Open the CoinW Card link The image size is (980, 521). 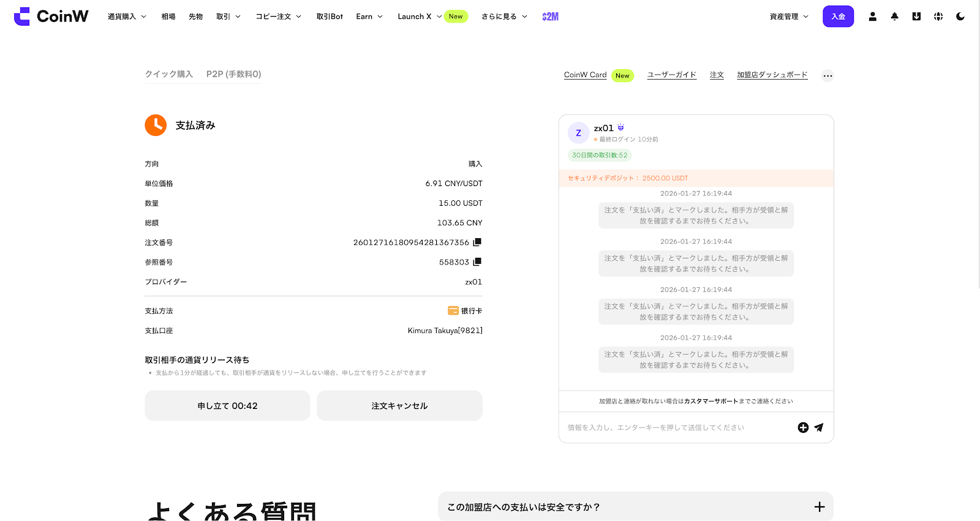pyautogui.click(x=585, y=75)
